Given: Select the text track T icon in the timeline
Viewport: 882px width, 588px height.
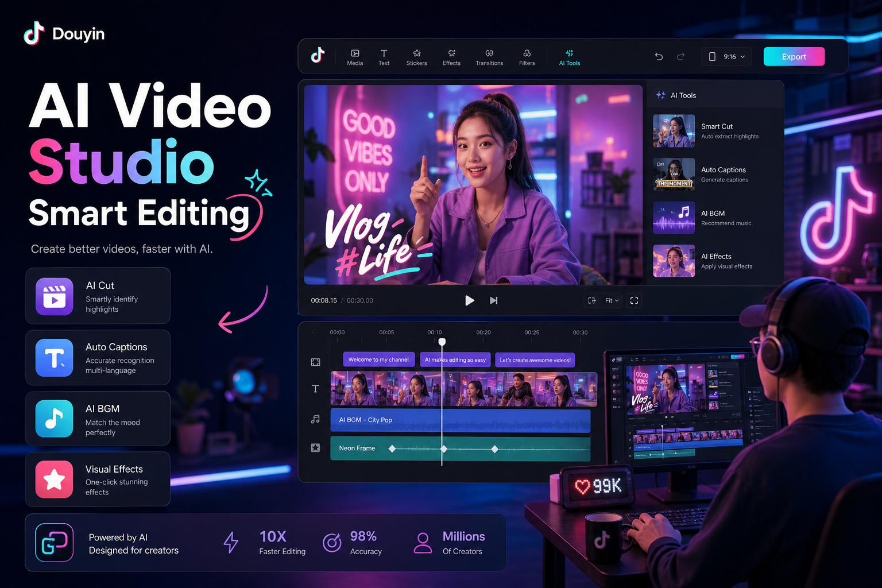Looking at the screenshot, I should [x=315, y=389].
